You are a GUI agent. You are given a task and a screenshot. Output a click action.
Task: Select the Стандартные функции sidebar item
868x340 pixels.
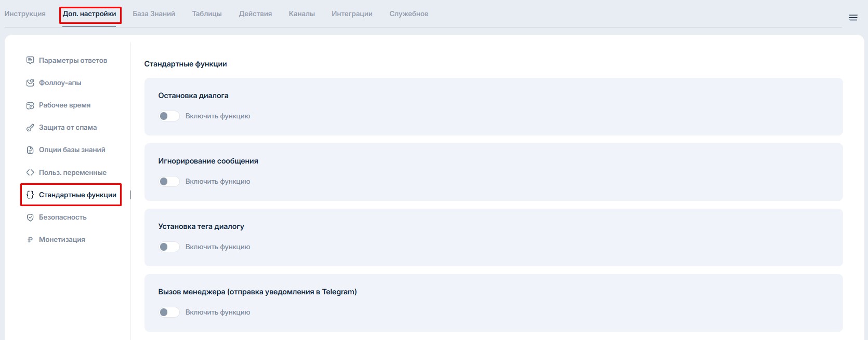click(77, 195)
